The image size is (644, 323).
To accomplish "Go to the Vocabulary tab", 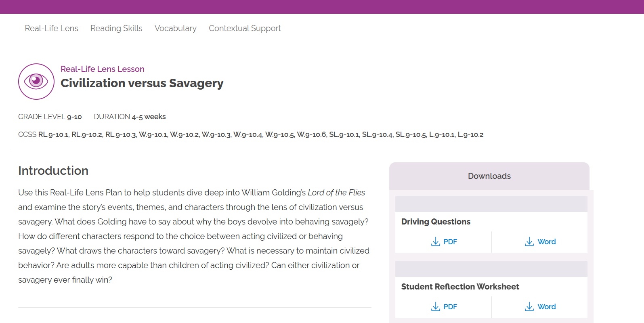I will [175, 28].
